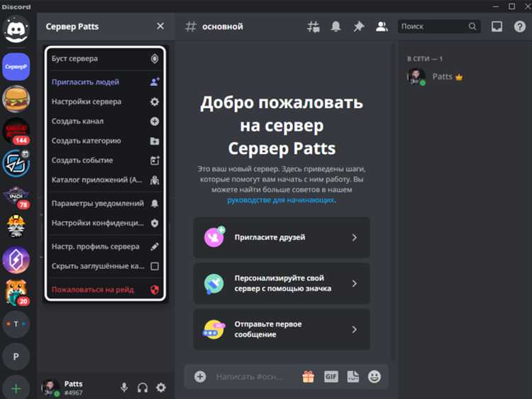Choose Пригласить людей from menu
This screenshot has width=532, height=399.
point(105,82)
